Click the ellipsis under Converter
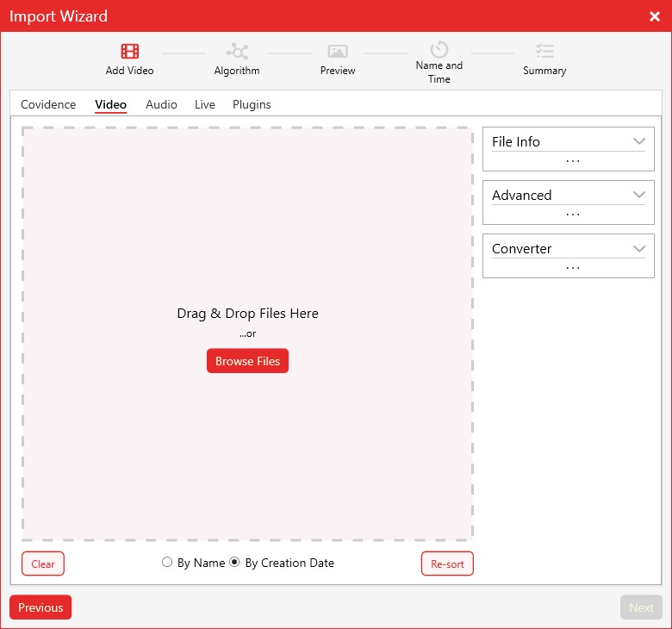This screenshot has width=672, height=629. click(x=573, y=268)
